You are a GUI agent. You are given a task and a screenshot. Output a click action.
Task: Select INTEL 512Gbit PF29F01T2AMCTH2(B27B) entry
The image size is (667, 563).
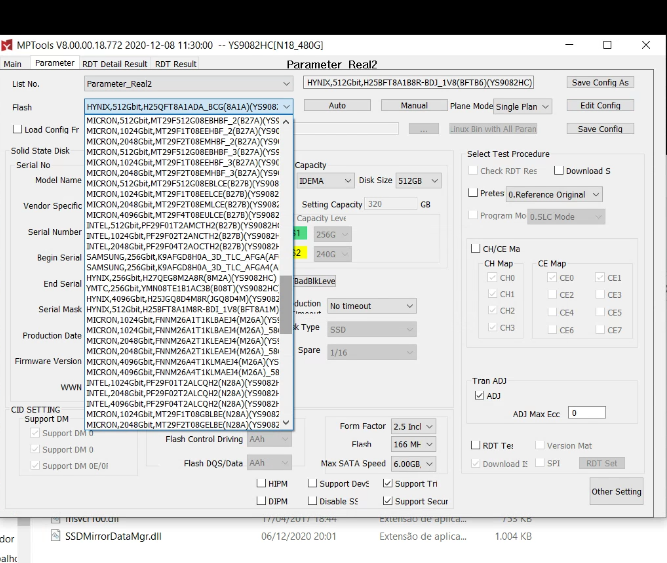coord(183,225)
